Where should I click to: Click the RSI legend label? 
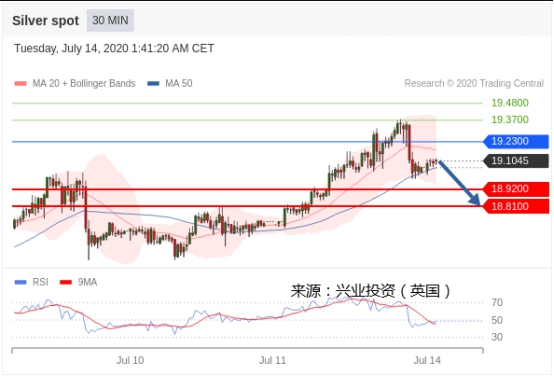click(40, 282)
